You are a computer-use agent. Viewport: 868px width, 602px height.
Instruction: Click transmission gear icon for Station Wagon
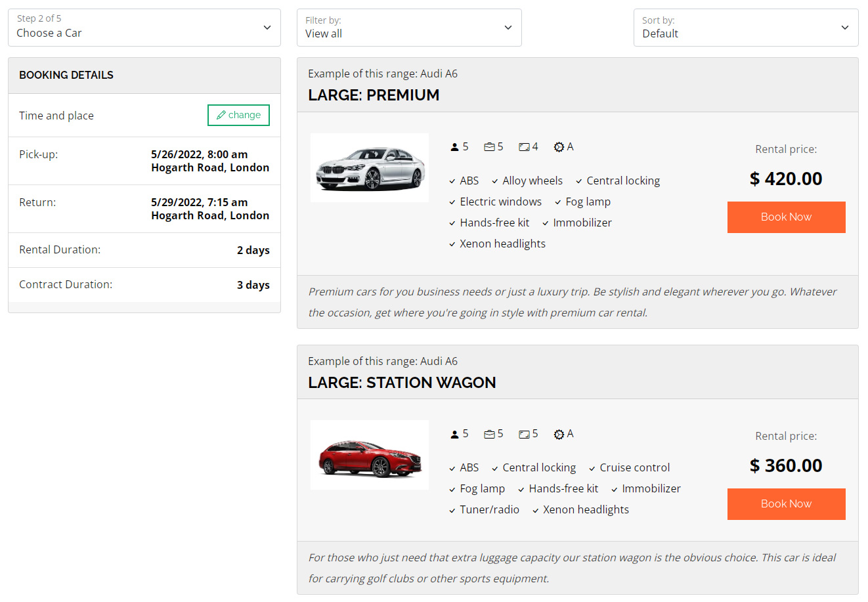[559, 434]
